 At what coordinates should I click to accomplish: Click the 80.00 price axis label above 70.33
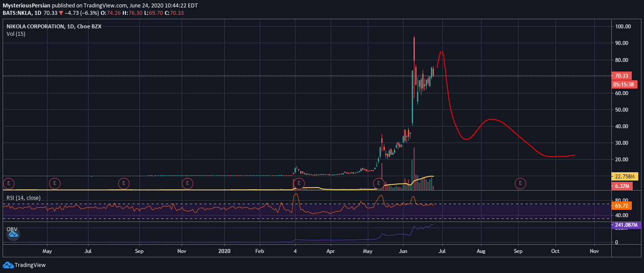pos(622,60)
